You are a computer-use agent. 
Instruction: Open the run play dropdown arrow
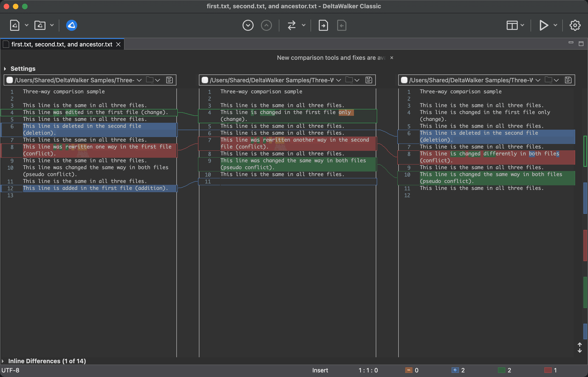555,25
